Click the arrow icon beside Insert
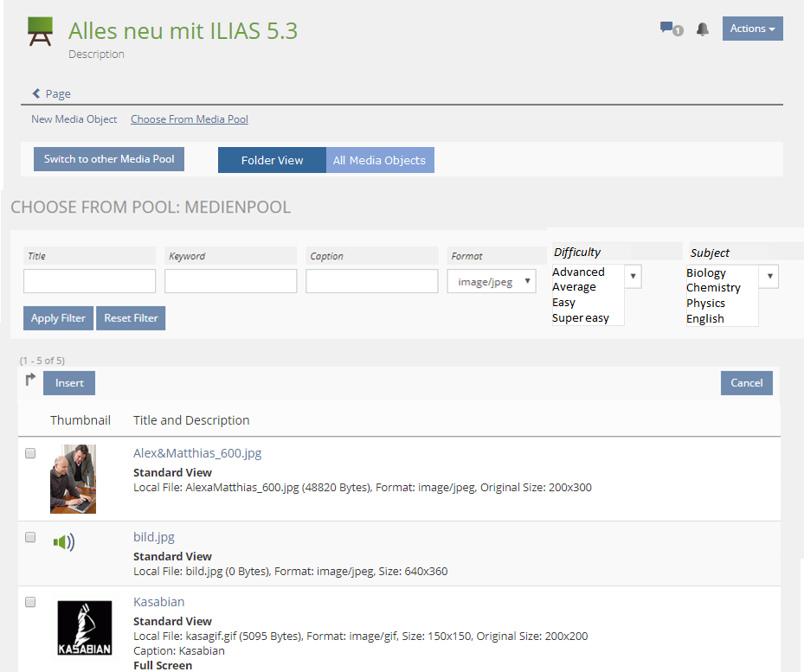The height and width of the screenshot is (672, 804). 30,380
